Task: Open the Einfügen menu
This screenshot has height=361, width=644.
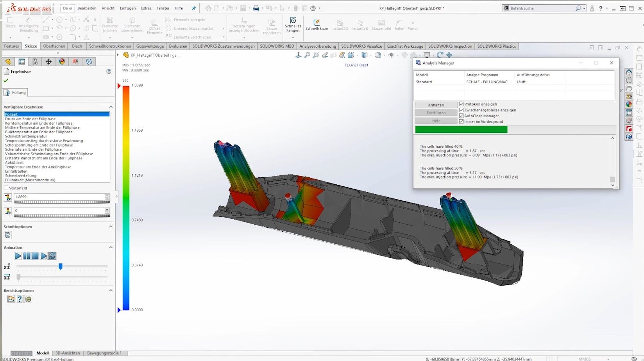Action: tap(128, 8)
